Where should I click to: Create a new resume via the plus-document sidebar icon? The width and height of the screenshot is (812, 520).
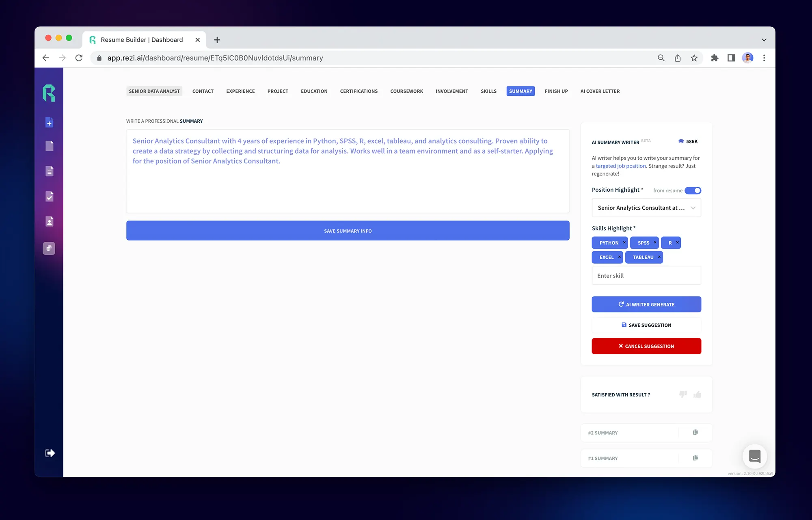point(49,122)
